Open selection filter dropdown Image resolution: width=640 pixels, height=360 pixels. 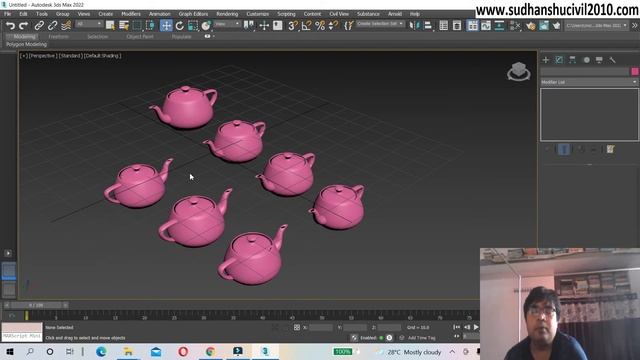pyautogui.click(x=89, y=24)
